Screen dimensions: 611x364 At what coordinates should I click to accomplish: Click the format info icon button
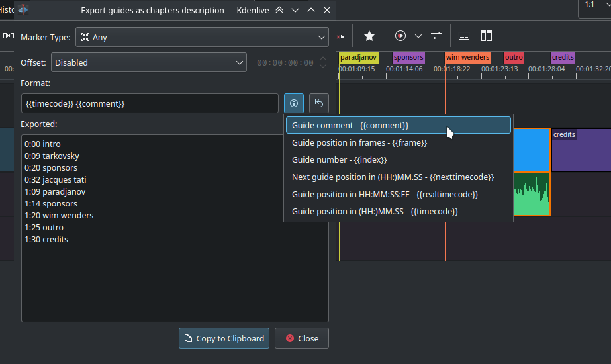(x=294, y=103)
